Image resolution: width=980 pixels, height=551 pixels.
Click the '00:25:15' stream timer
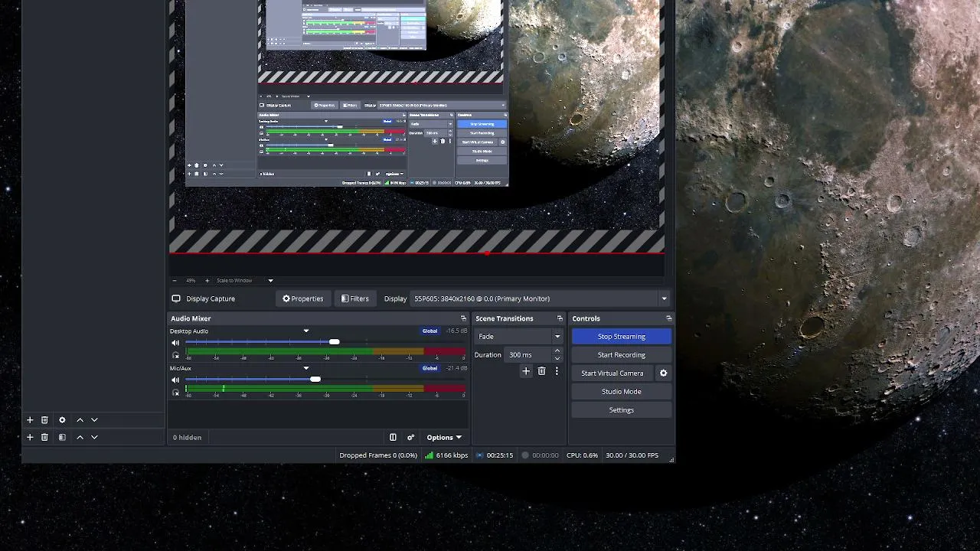[500, 455]
